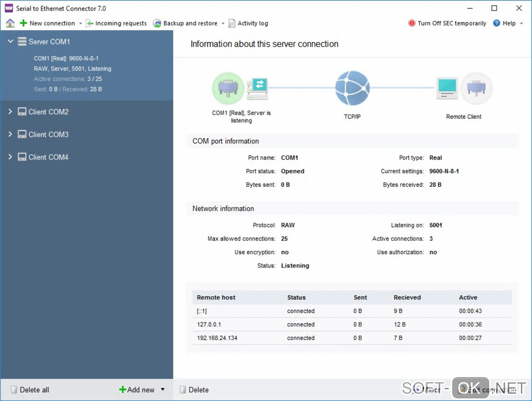Click the Backup and restore icon
Image resolution: width=532 pixels, height=401 pixels.
(157, 23)
